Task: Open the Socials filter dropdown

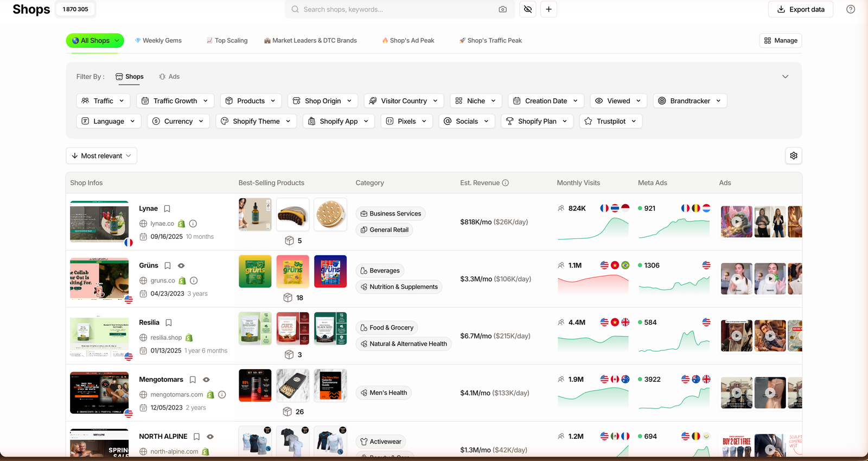Action: tap(467, 122)
